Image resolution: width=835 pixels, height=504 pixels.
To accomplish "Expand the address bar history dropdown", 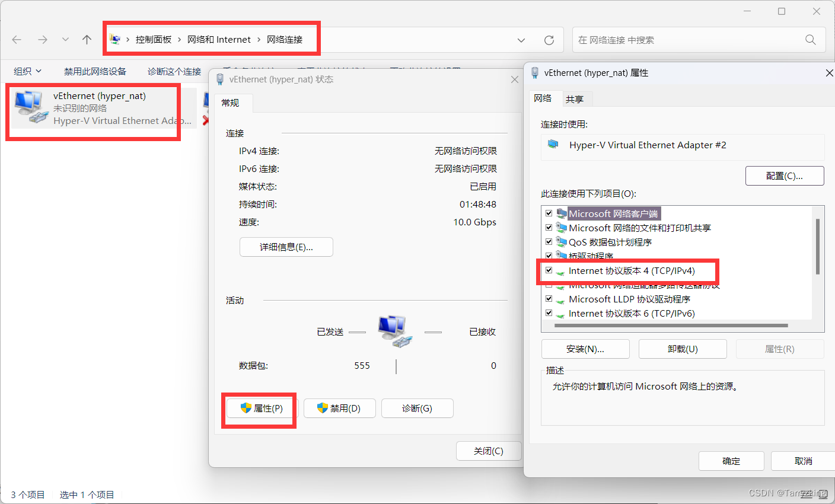I will (521, 40).
